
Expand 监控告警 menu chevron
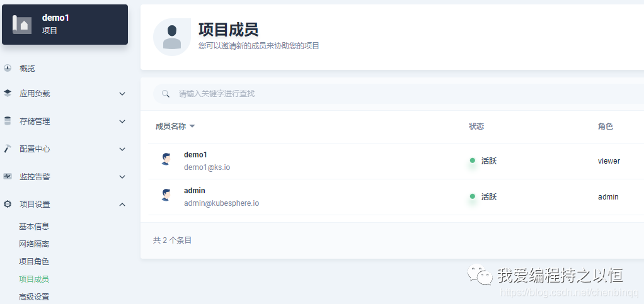click(x=122, y=177)
